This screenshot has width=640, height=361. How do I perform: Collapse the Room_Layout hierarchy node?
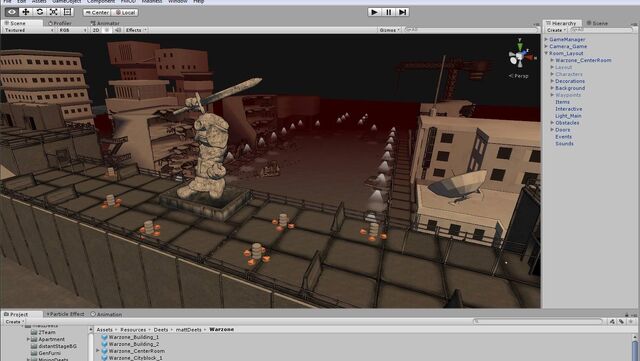pyautogui.click(x=546, y=53)
